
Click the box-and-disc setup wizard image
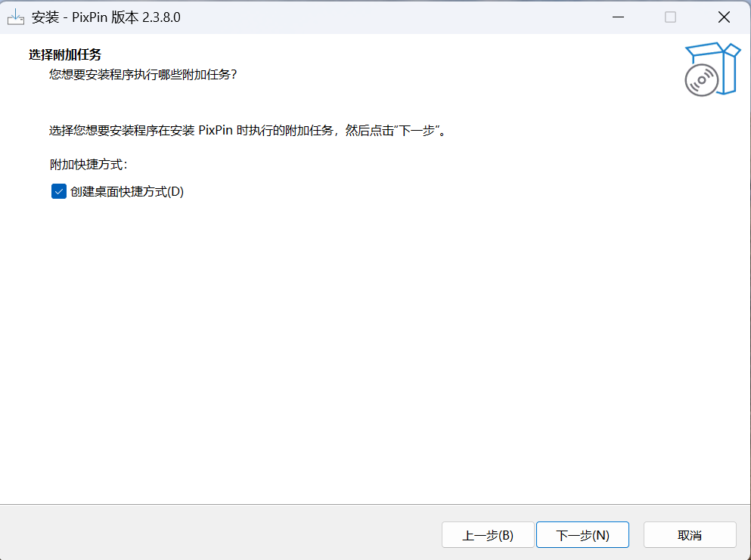coord(712,69)
